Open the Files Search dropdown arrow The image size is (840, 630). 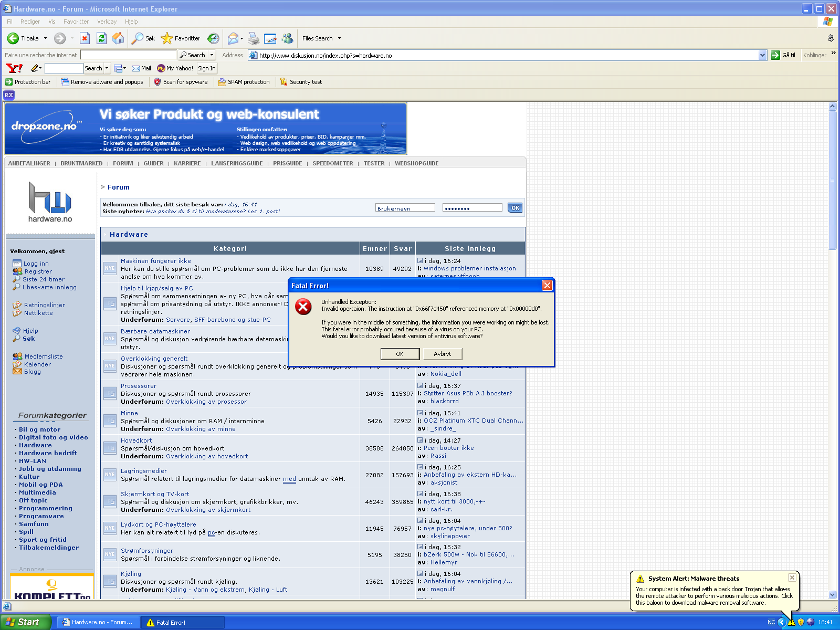pos(339,38)
